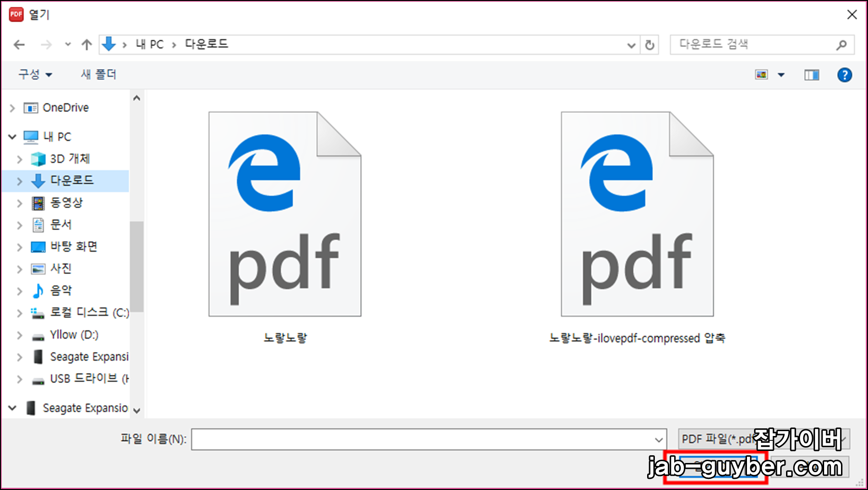
Task: Click the blue download arrow in address bar
Action: pyautogui.click(x=109, y=44)
